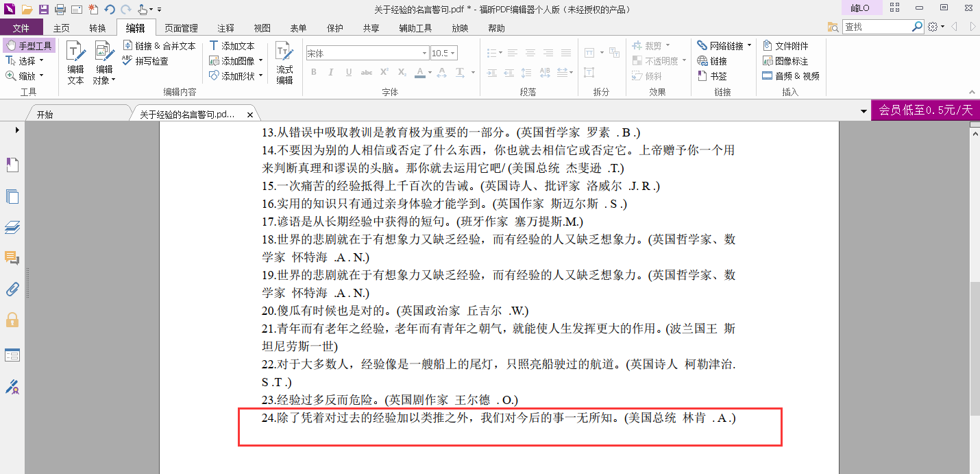
Task: Switch to the 主页 tab
Action: (x=62, y=28)
